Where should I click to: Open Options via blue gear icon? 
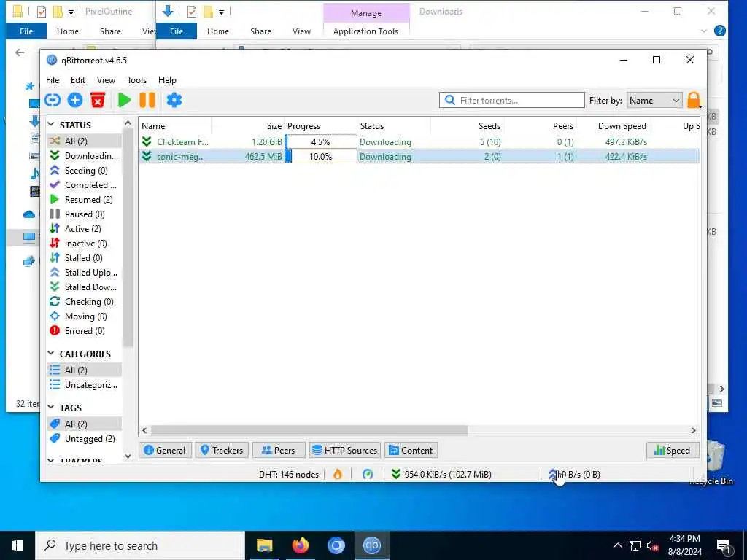(x=174, y=101)
